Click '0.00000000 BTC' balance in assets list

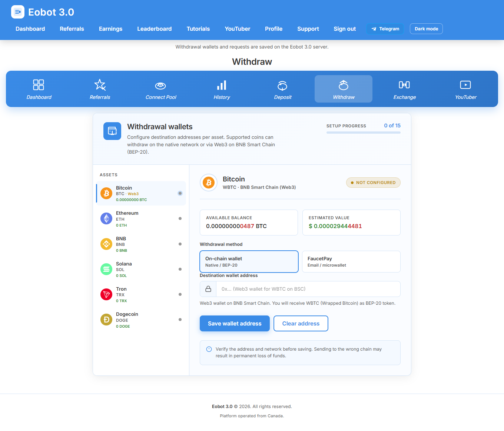(132, 200)
